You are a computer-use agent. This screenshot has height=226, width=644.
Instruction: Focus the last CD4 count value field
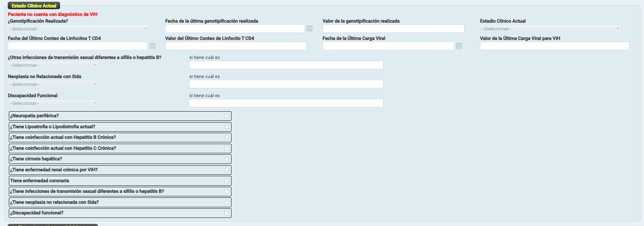[x=236, y=46]
